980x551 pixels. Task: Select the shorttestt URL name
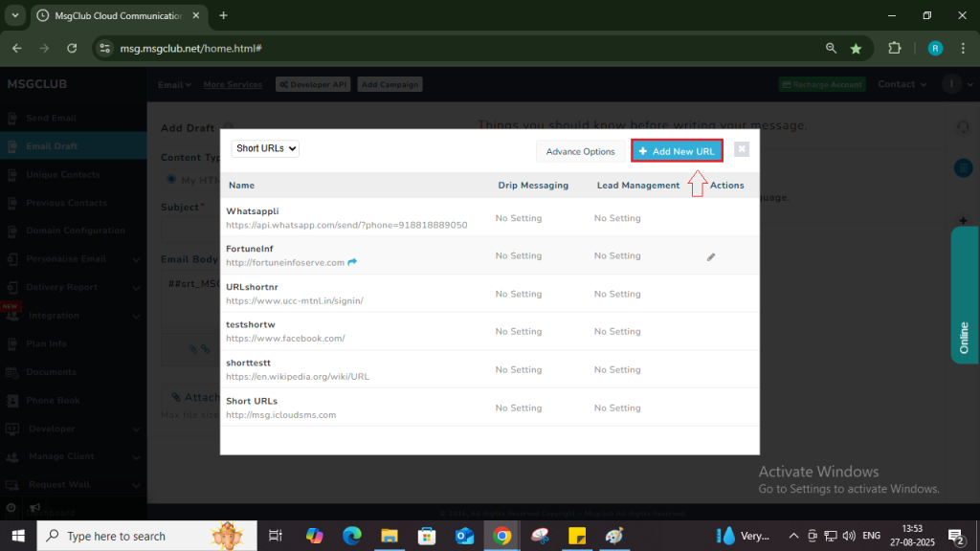coord(248,363)
